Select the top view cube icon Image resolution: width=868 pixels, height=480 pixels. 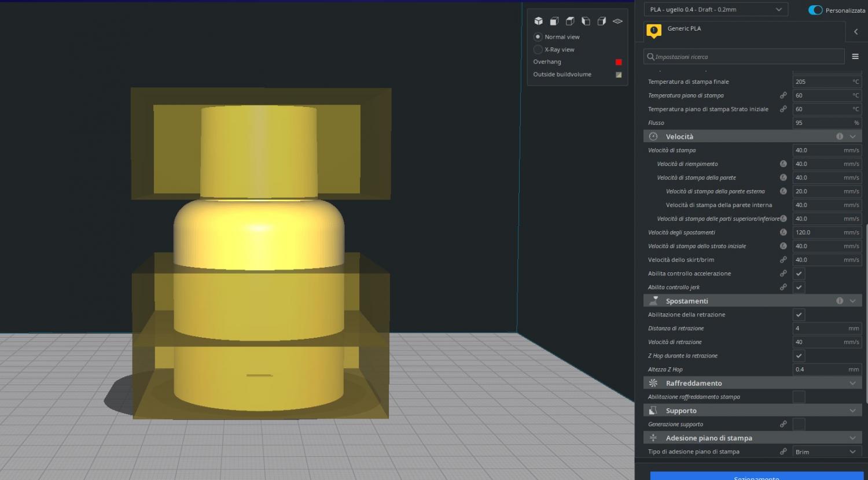[x=570, y=21]
